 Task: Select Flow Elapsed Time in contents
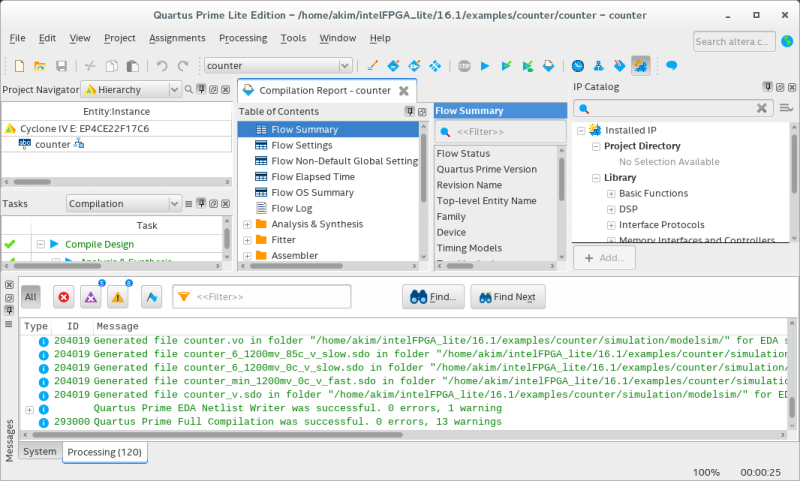coord(313,177)
